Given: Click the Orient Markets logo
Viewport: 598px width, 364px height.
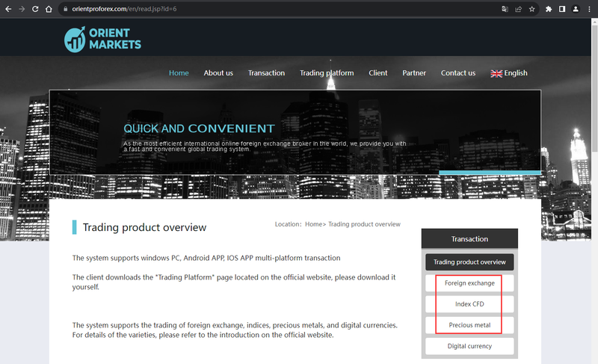Looking at the screenshot, I should coord(102,40).
